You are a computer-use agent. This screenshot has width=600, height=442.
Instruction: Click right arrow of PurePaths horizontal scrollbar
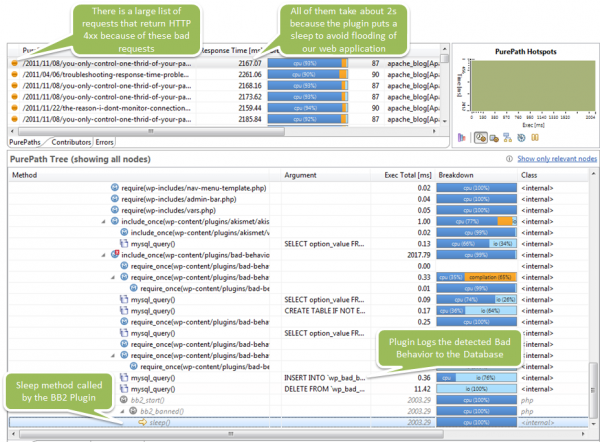[x=434, y=131]
